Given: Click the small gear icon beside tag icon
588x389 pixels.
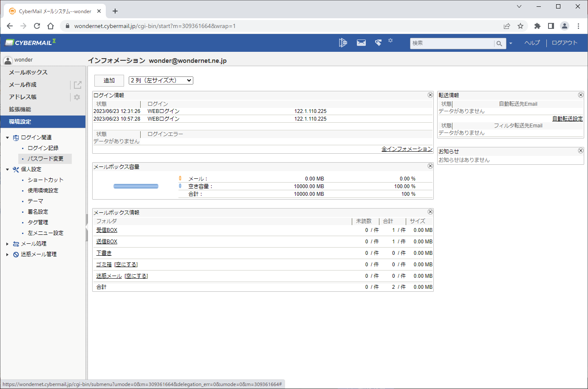Looking at the screenshot, I should point(390,41).
